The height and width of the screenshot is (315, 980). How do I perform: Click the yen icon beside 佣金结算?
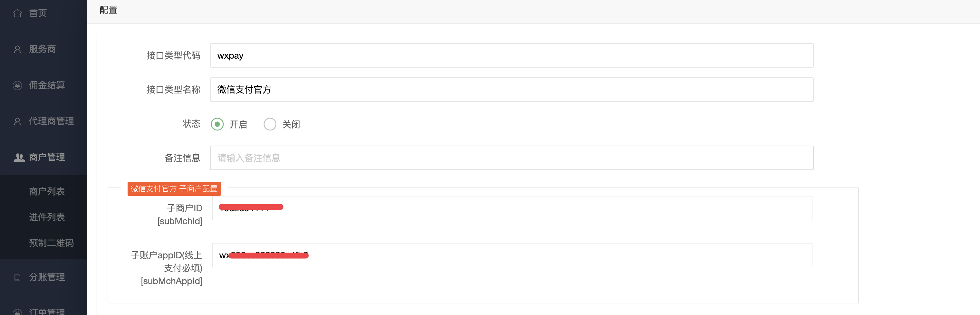point(17,85)
